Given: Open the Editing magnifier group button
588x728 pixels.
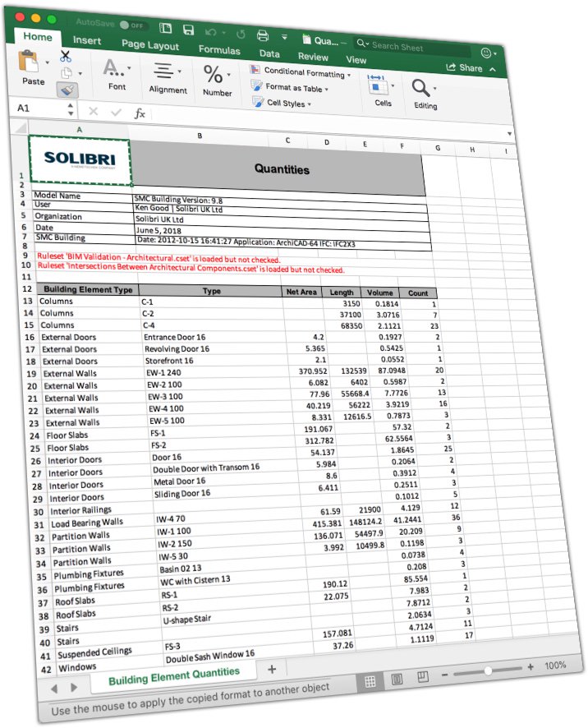Looking at the screenshot, I should coord(425,94).
